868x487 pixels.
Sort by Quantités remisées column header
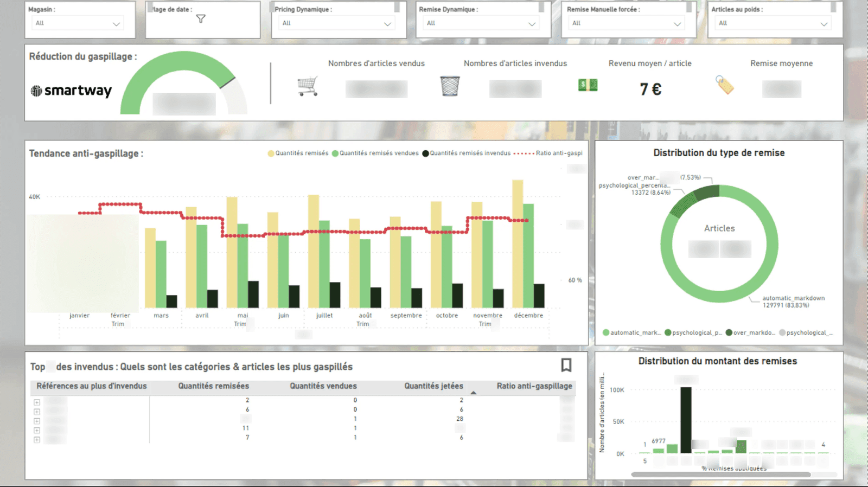pyautogui.click(x=214, y=386)
